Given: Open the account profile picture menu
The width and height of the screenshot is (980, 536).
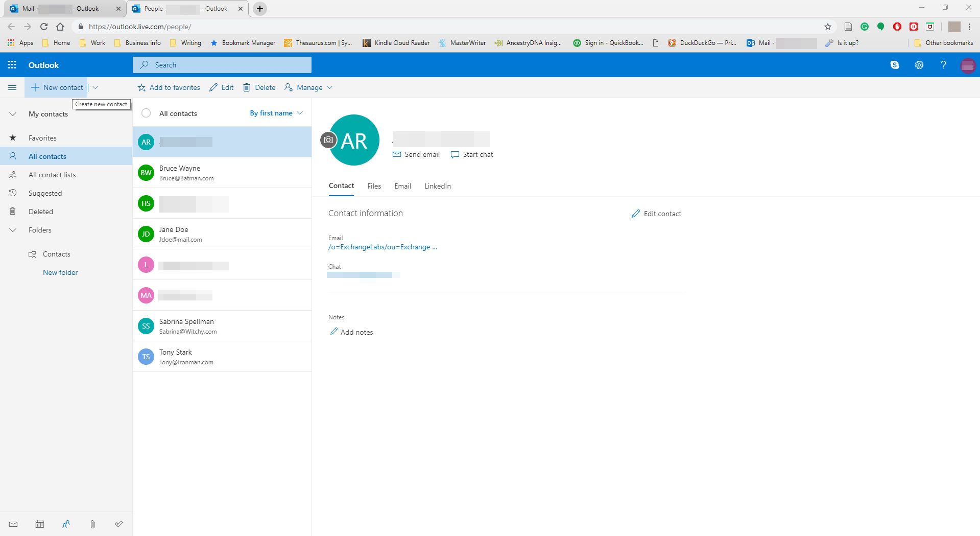Looking at the screenshot, I should (968, 65).
